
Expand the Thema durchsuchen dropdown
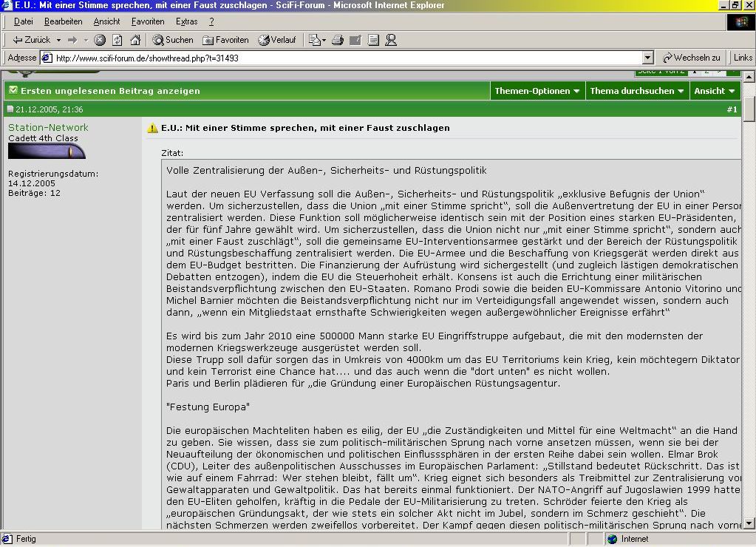637,91
